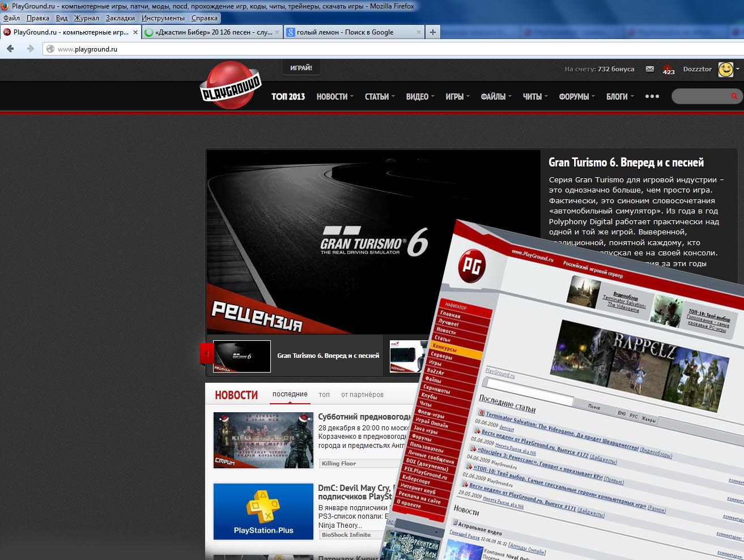This screenshot has height=560, width=744.
Task: Open the Файл menu
Action: (x=11, y=18)
